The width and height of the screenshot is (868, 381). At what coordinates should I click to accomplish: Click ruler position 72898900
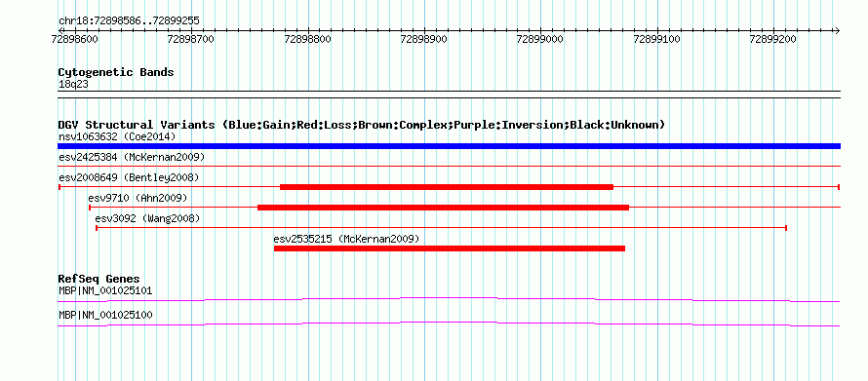point(424,39)
